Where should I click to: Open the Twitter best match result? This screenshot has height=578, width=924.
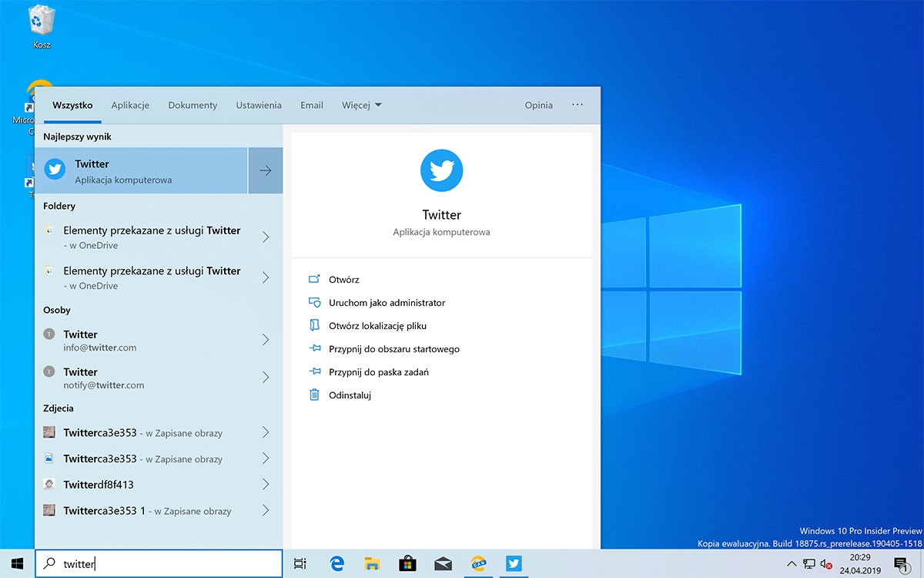click(x=142, y=171)
